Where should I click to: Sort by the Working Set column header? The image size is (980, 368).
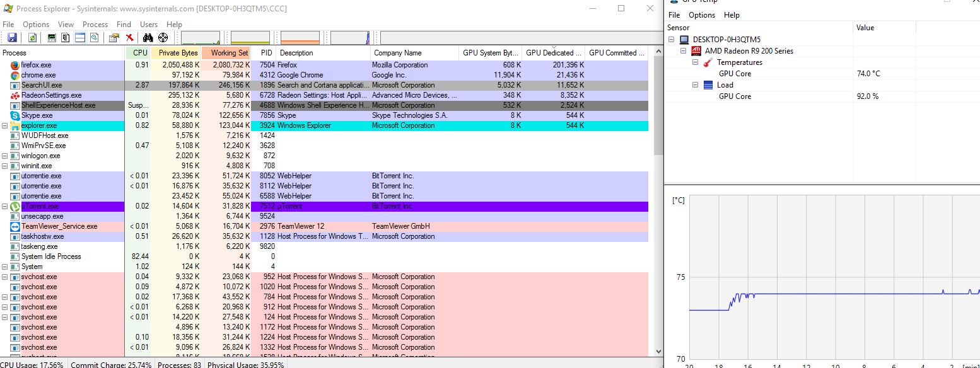(x=229, y=53)
